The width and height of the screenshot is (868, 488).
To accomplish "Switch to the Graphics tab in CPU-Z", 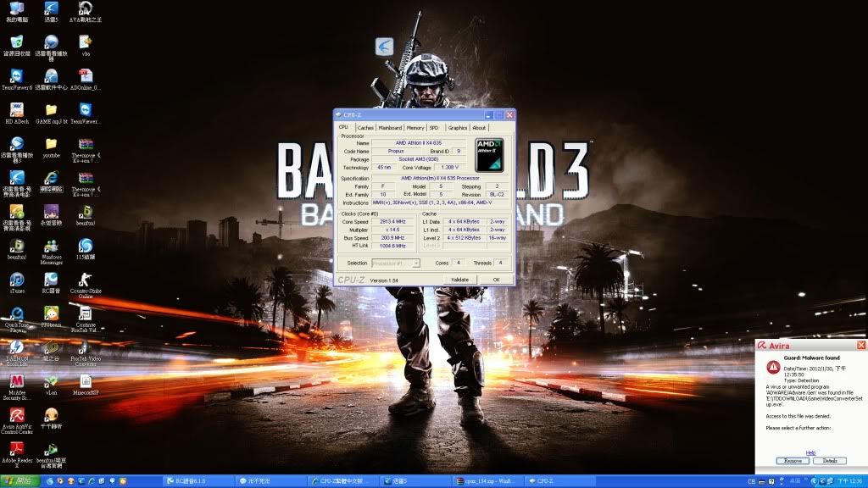I will coord(457,128).
